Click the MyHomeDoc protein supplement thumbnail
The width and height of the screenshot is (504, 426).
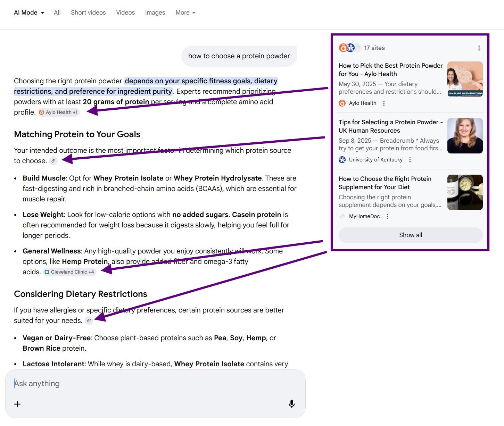click(x=465, y=192)
